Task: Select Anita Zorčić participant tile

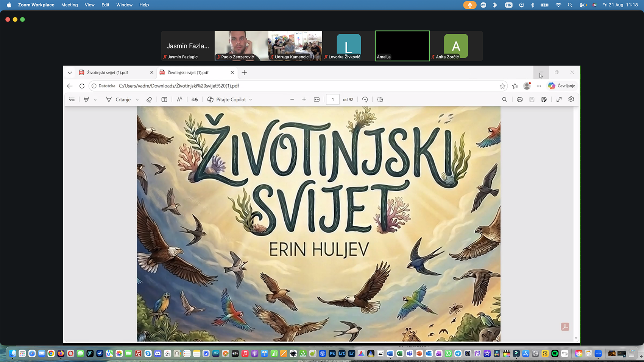Action: pos(456,46)
